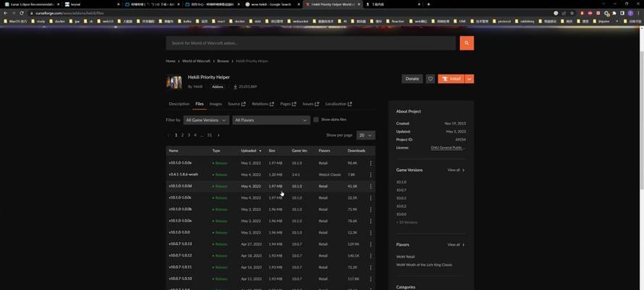Open Show per page 20 dropdown
The height and width of the screenshot is (290, 644).
pyautogui.click(x=366, y=135)
